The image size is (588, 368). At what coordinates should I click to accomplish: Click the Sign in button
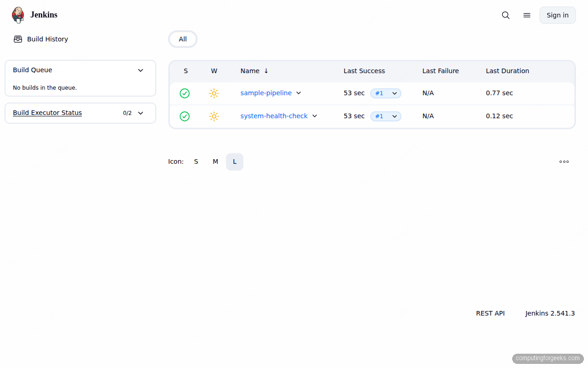pos(557,15)
